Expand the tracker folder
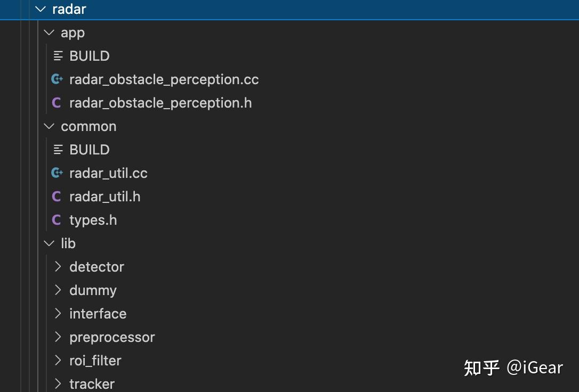Screen dimensions: 579x392 tap(58, 384)
